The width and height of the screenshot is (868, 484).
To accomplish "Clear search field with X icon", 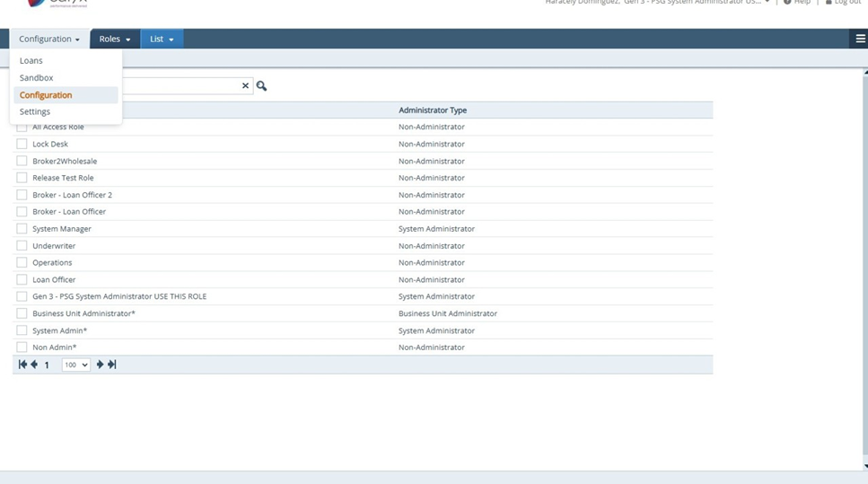I will (x=245, y=86).
